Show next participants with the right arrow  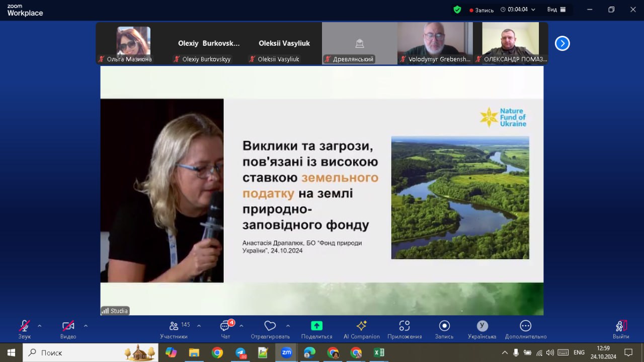click(x=562, y=44)
